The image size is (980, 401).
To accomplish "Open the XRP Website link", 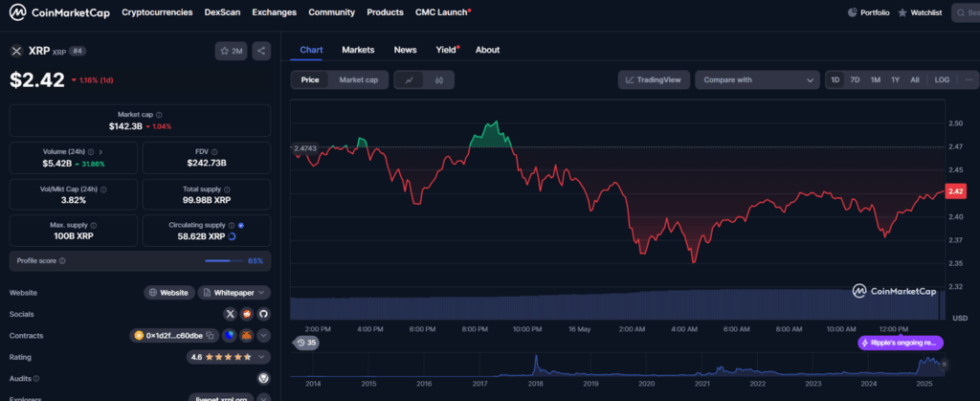I will (x=168, y=292).
